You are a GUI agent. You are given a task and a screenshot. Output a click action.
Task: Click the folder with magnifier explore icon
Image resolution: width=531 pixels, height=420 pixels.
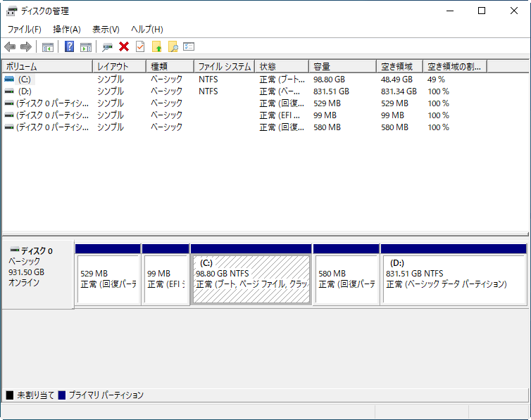pos(173,46)
